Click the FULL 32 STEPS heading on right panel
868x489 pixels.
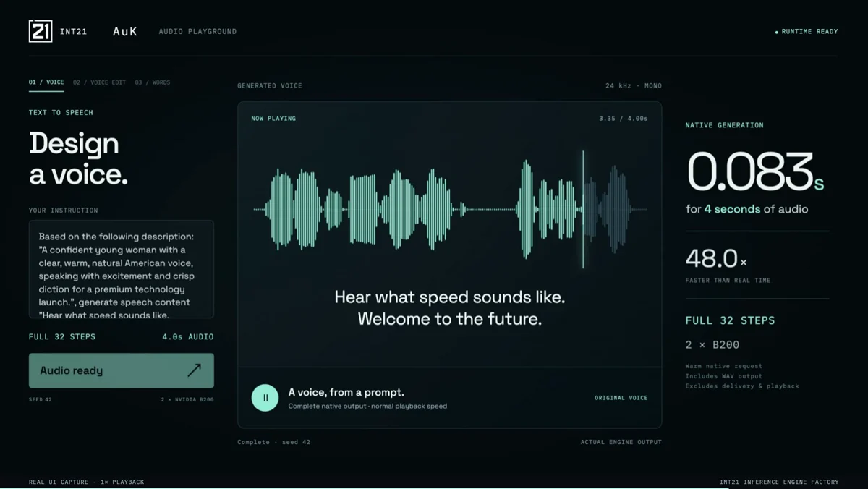click(x=730, y=320)
